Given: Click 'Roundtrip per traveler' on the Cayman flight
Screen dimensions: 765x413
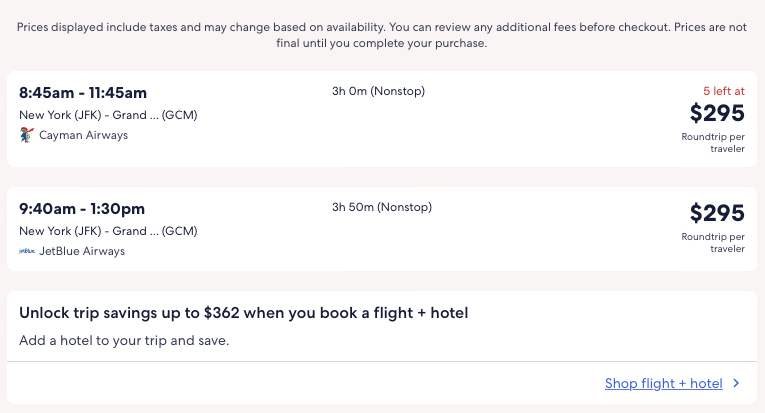Looking at the screenshot, I should [713, 142].
